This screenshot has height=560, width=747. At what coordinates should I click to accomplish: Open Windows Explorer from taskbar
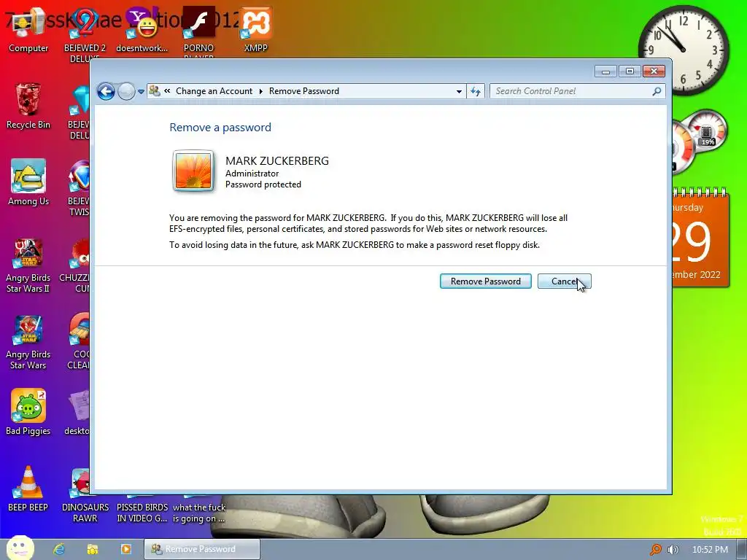[x=93, y=549]
